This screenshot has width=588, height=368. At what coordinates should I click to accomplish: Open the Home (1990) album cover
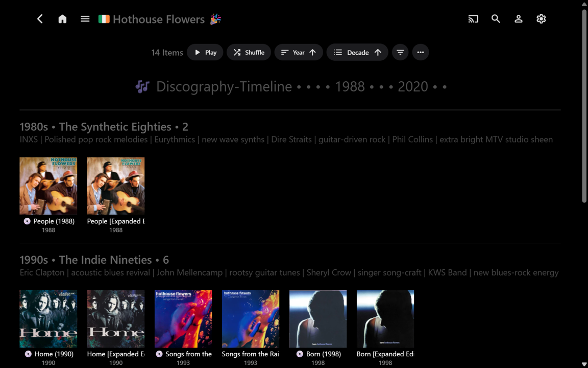(x=48, y=319)
